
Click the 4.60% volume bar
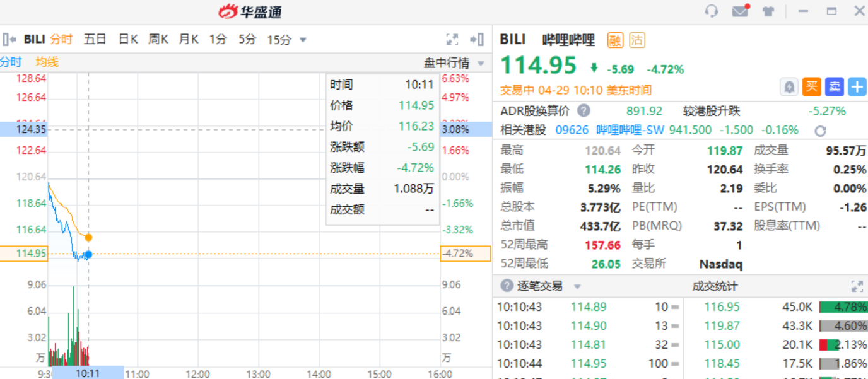(x=843, y=326)
